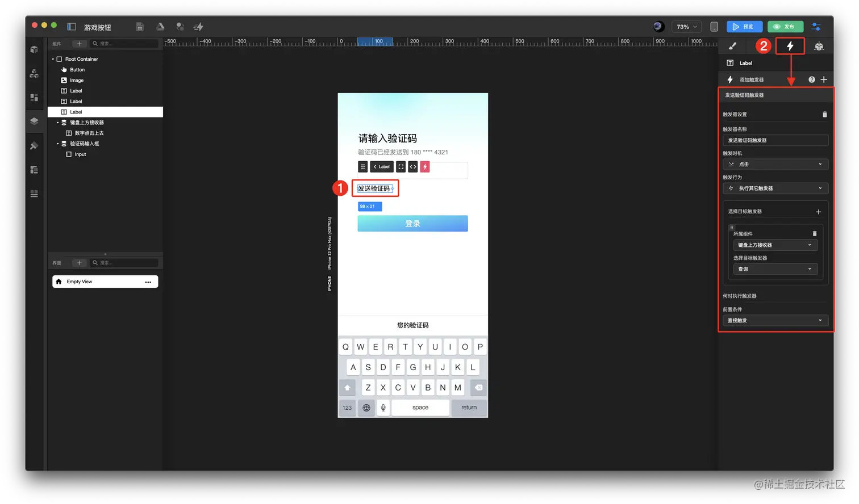Screen dimensions: 859x504
Task: Click the space key on canvas keyboard
Action: point(420,408)
